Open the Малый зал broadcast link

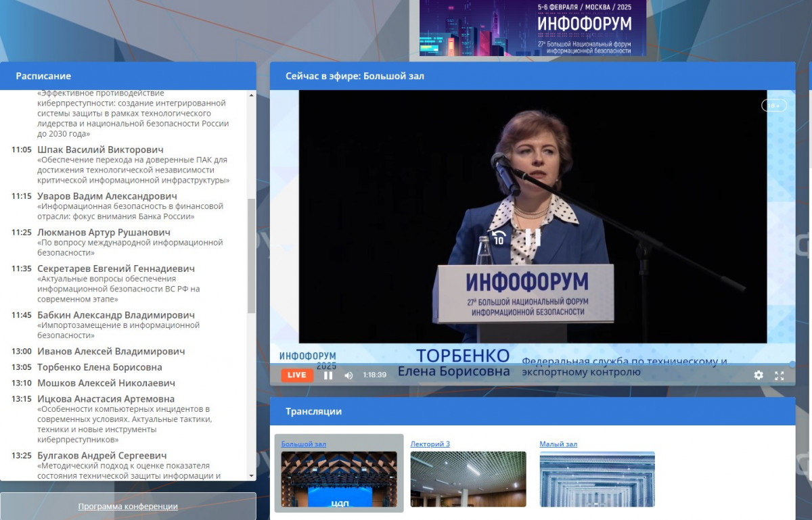(x=558, y=444)
